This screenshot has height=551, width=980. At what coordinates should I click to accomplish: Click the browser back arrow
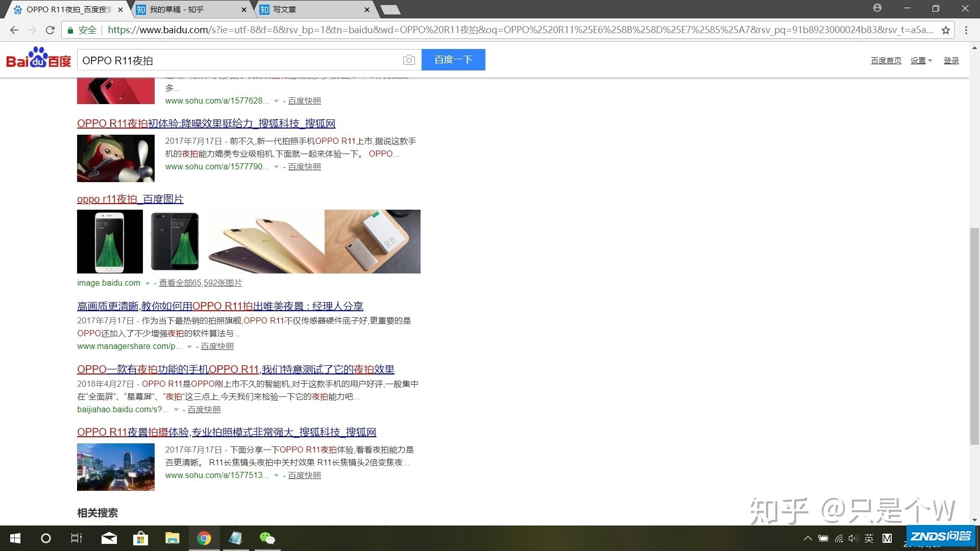[14, 30]
